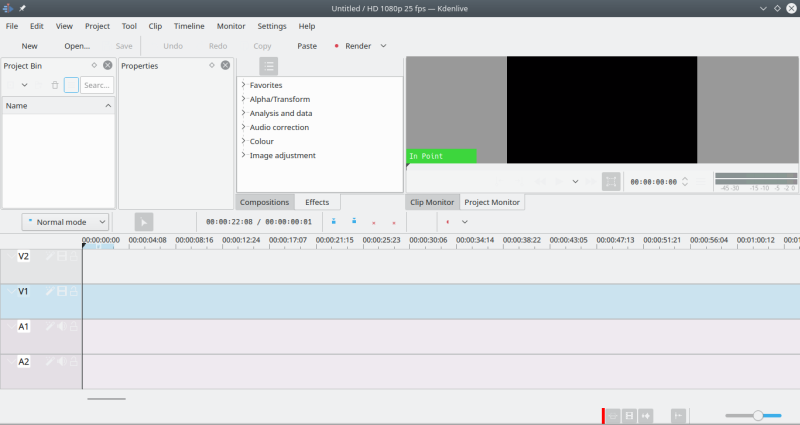Select the timeline selection arrow tool
Image resolution: width=800 pixels, height=425 pixels.
click(144, 222)
